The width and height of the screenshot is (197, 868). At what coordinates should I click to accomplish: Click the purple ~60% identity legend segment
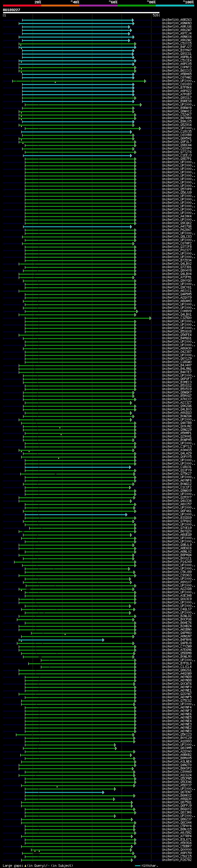coord(98,6)
